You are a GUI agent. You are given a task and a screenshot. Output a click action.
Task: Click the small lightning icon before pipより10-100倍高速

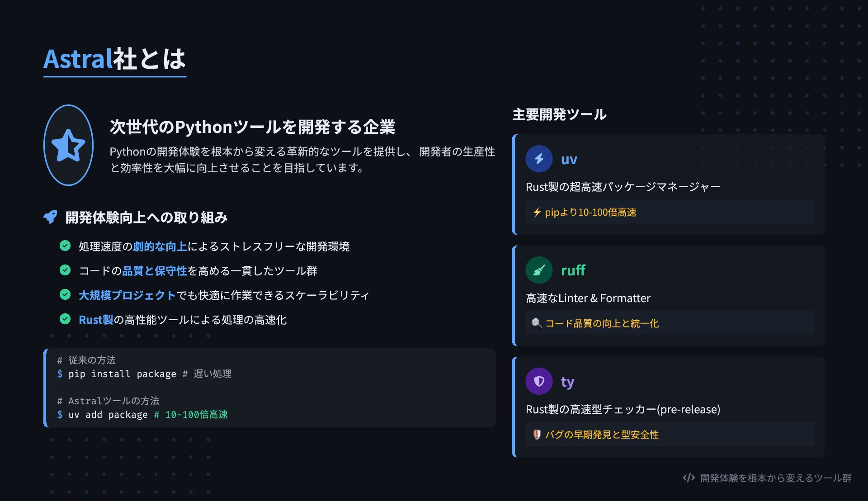[537, 212]
